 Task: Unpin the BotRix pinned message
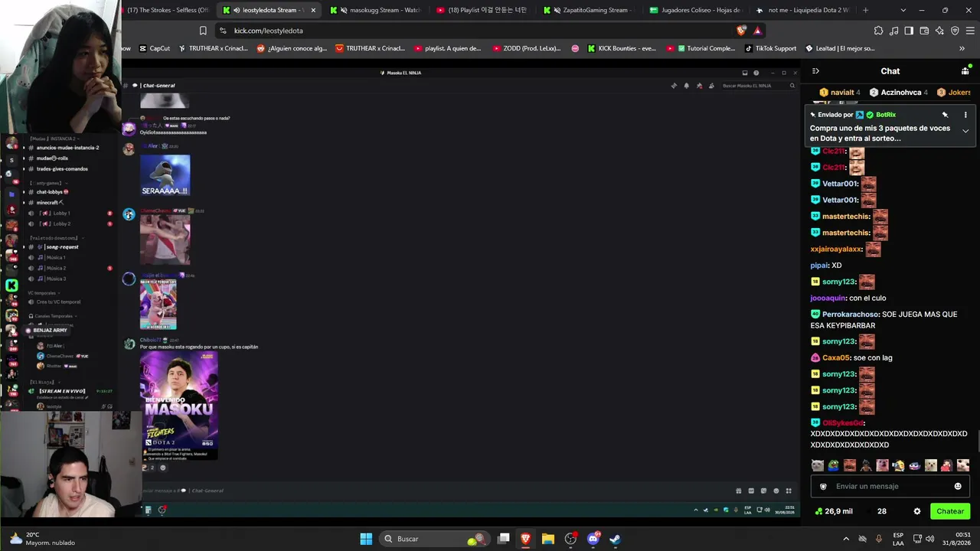(x=945, y=115)
